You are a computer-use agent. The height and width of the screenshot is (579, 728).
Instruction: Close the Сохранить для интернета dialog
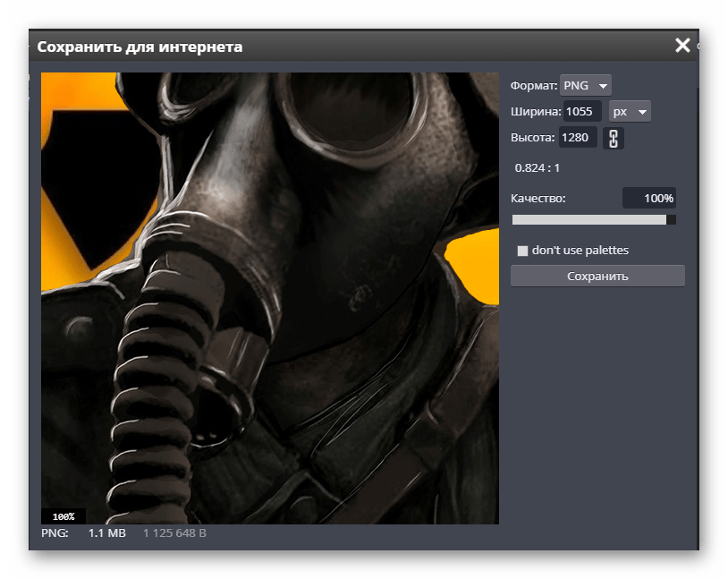[x=682, y=46]
